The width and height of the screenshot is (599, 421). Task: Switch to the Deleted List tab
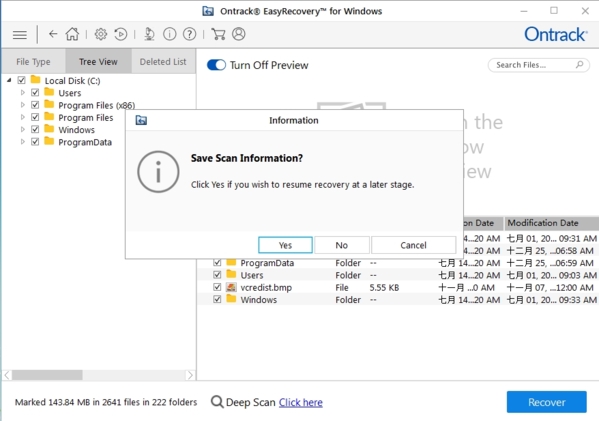point(163,61)
